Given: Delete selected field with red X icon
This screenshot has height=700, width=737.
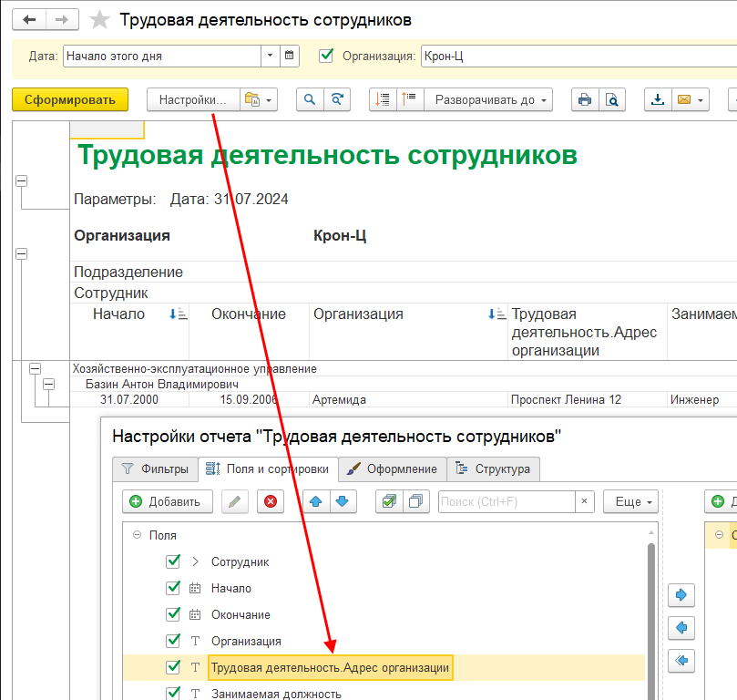Looking at the screenshot, I should click(271, 501).
